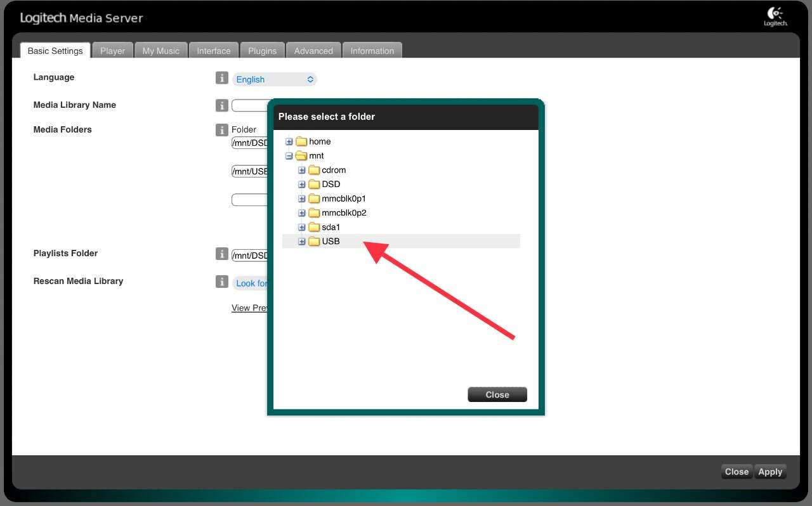Close the folder selection dialog
812x506 pixels.
pyautogui.click(x=497, y=394)
